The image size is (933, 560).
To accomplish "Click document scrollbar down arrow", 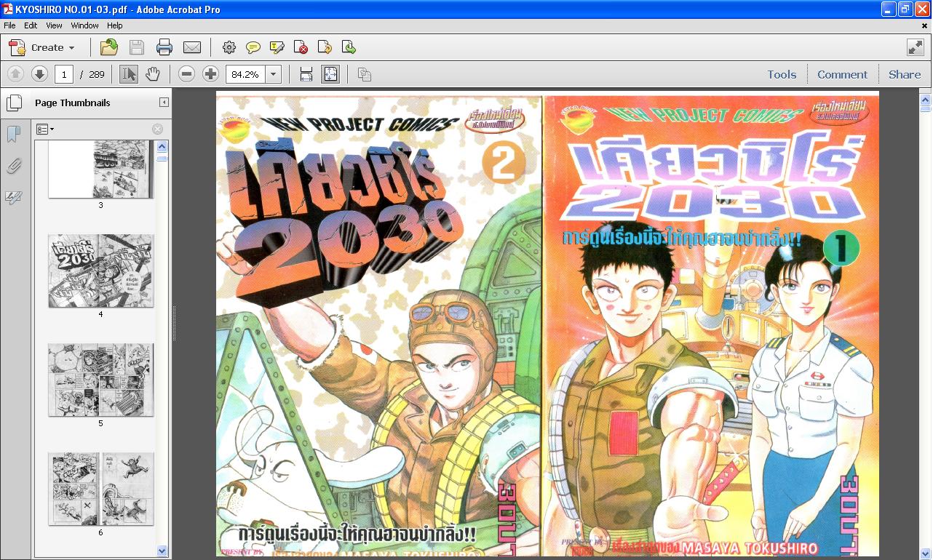I will click(925, 553).
